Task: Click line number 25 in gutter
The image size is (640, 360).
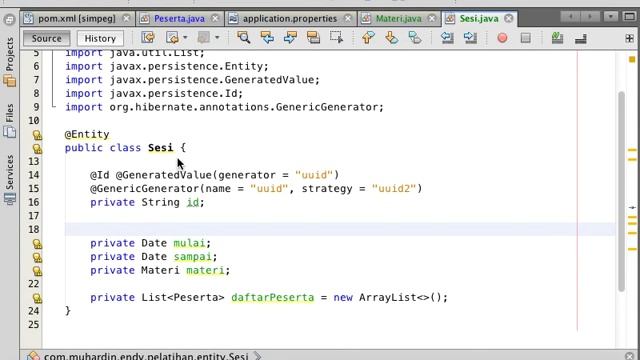Action: [x=34, y=324]
